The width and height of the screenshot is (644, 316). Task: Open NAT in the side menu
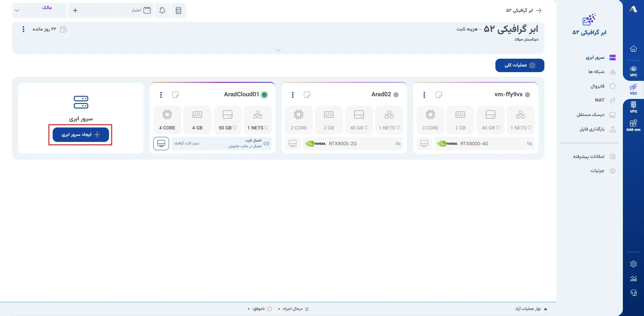[x=605, y=100]
